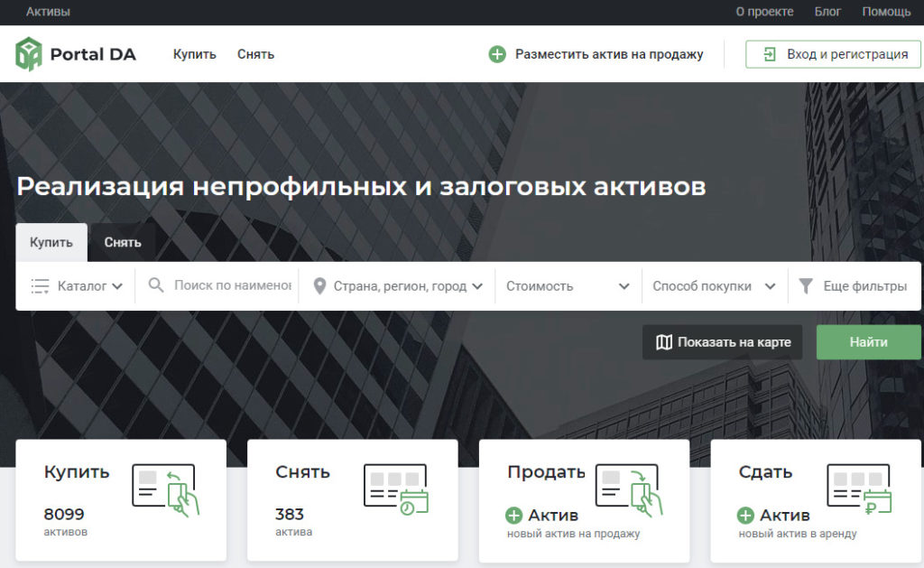This screenshot has width=924, height=568.
Task: Open Активы in the top bar
Action: pos(48,12)
